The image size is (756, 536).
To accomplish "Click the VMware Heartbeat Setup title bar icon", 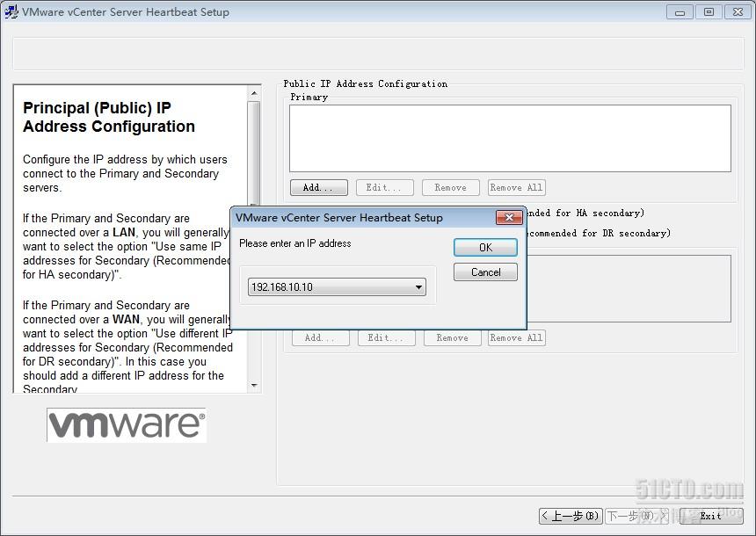I will 11,11.
